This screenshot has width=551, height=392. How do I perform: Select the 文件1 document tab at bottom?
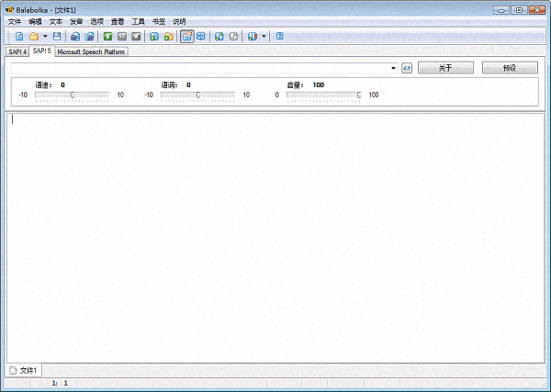(x=24, y=370)
